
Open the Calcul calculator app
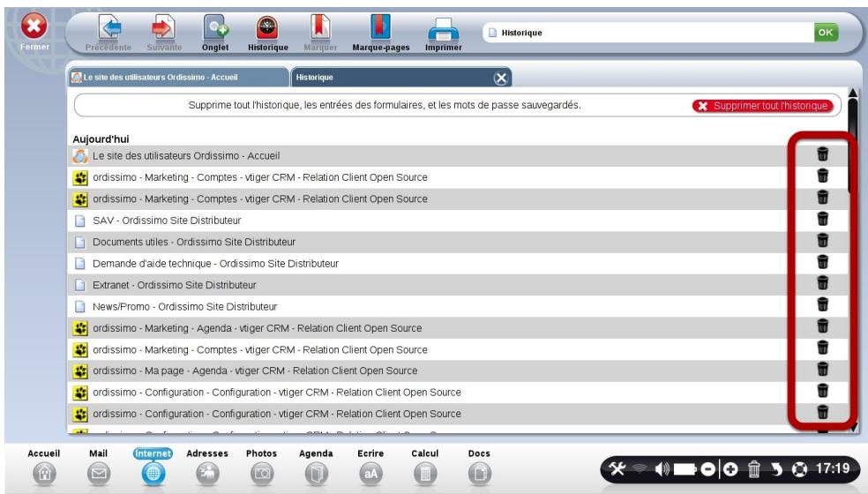[424, 474]
